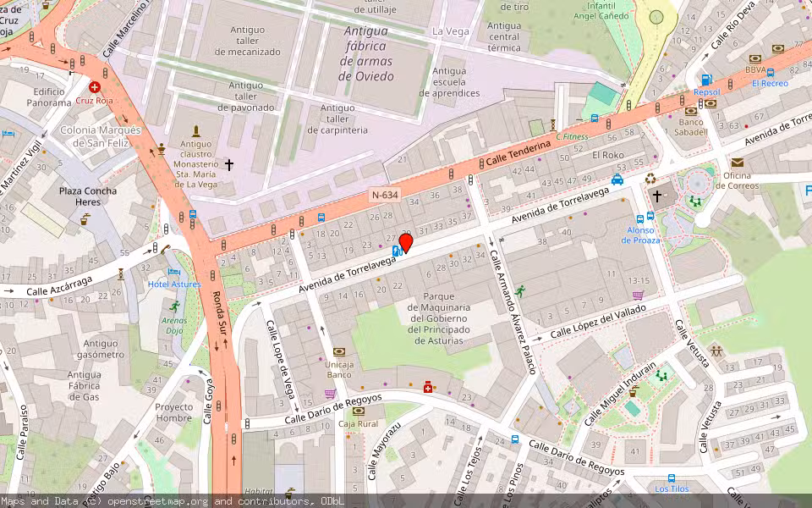Viewport: 812px width, 508px height.
Task: Click the Alonso de Proaza label
Action: click(640, 235)
